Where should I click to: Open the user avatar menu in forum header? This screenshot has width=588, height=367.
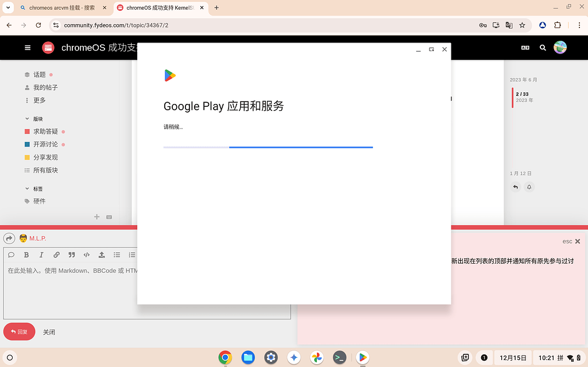(x=560, y=48)
